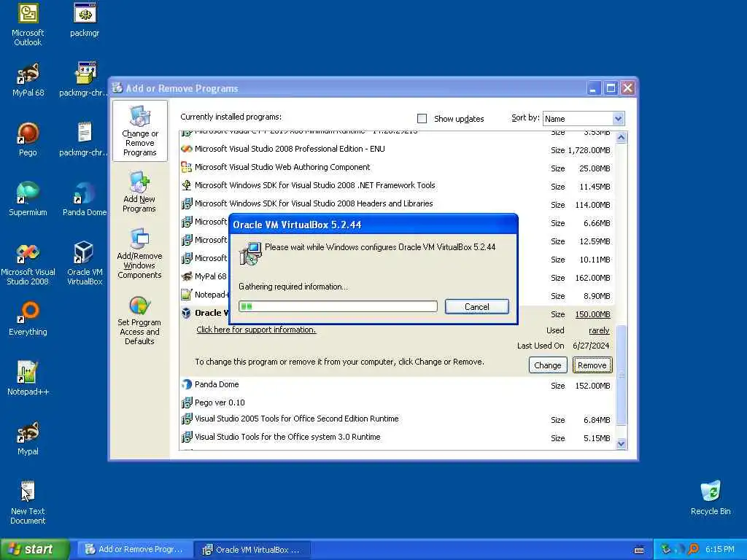Viewport: 747px width, 560px height.
Task: Click Windows SDK Headers and Libraries icon
Action: click(186, 204)
